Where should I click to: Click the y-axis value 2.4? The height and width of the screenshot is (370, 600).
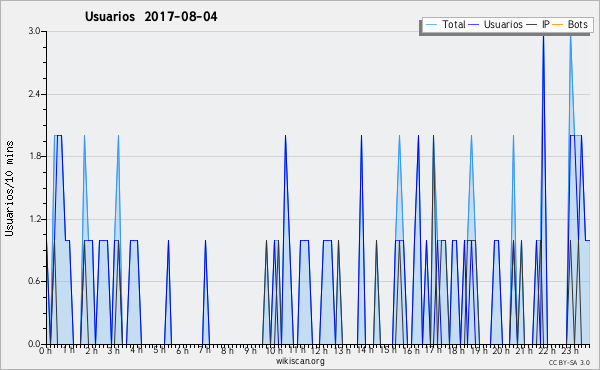[x=34, y=94]
